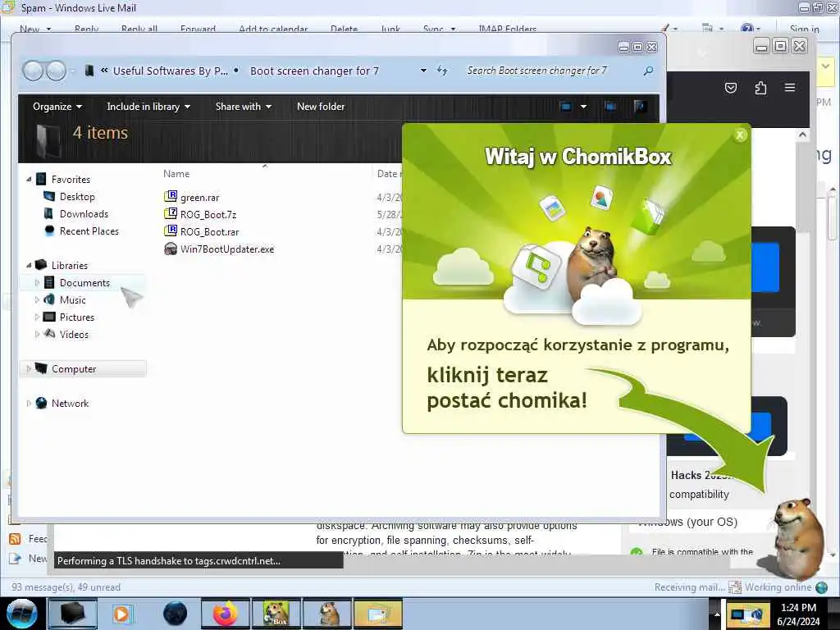Click New in Windows Live Mail toolbar
This screenshot has height=630, width=840.
[x=30, y=29]
